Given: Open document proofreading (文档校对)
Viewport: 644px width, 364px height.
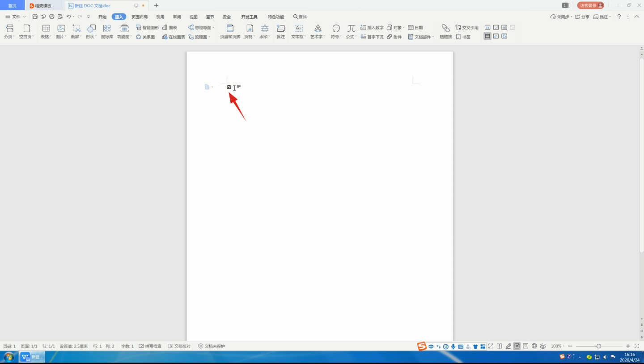Looking at the screenshot, I should click(179, 346).
